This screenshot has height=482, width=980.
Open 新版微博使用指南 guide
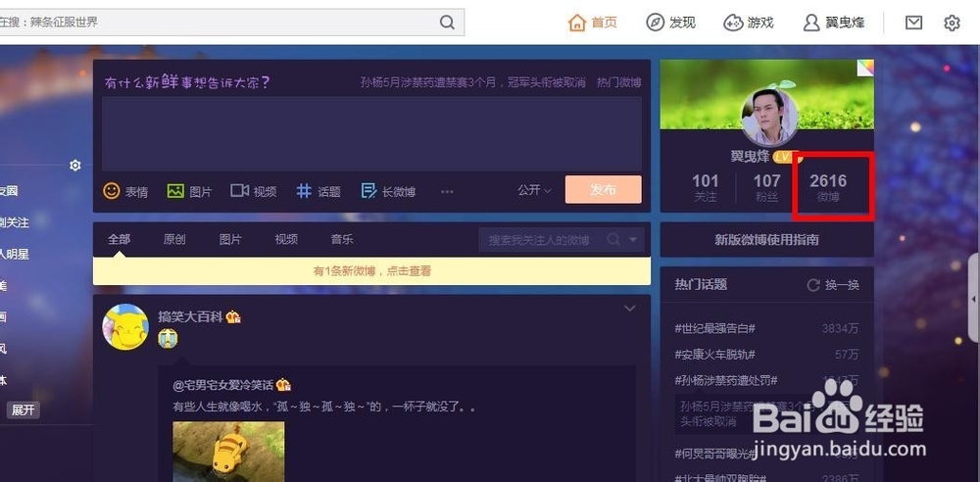[767, 239]
